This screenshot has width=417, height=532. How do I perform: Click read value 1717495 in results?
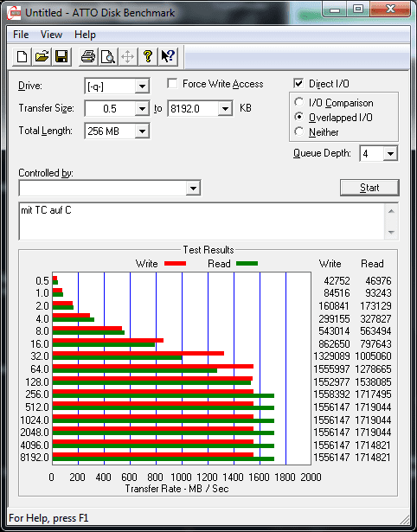373,394
